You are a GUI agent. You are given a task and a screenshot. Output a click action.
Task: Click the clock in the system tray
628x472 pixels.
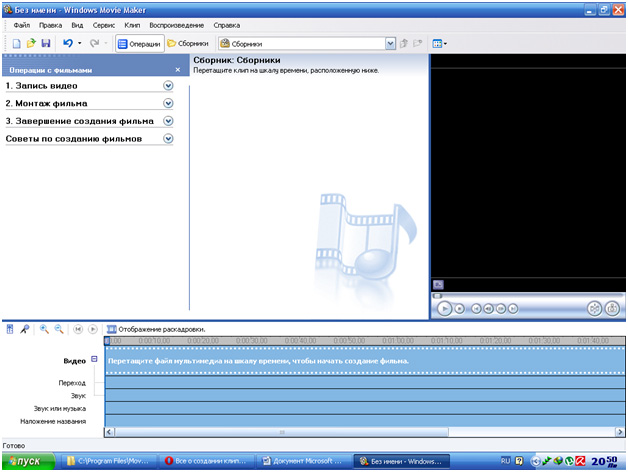click(604, 462)
